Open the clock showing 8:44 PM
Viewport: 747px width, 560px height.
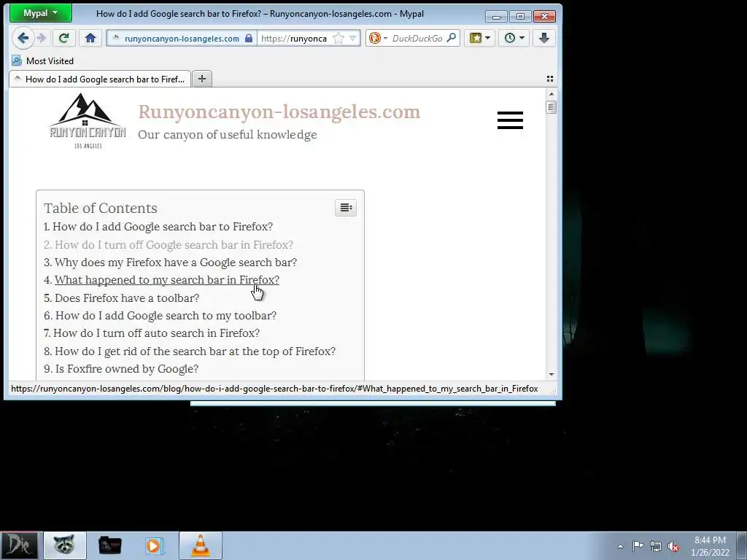coord(710,546)
